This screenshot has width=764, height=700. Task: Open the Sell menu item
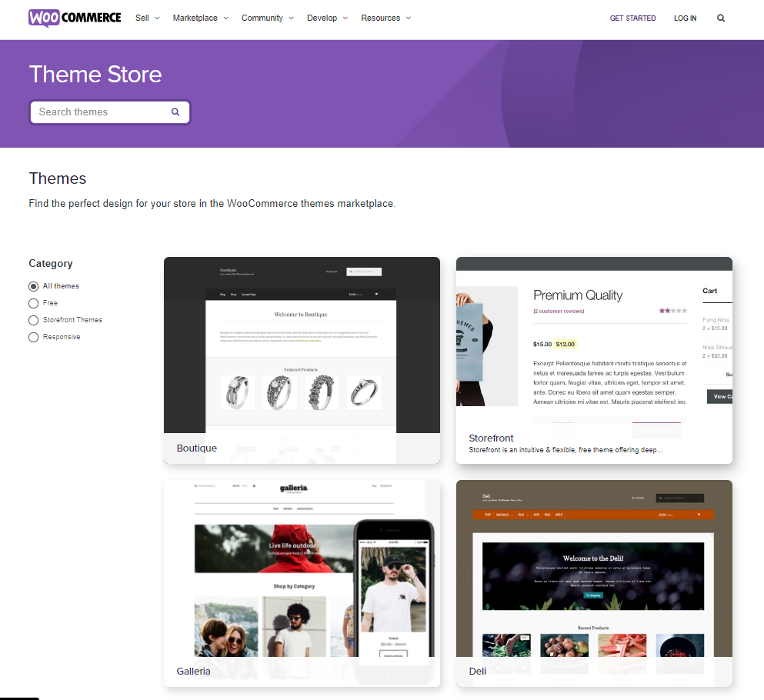coord(142,18)
